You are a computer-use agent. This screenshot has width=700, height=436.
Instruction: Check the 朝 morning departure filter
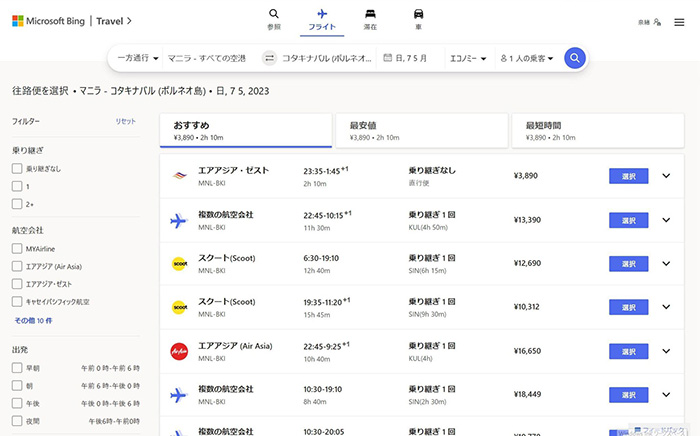click(17, 386)
